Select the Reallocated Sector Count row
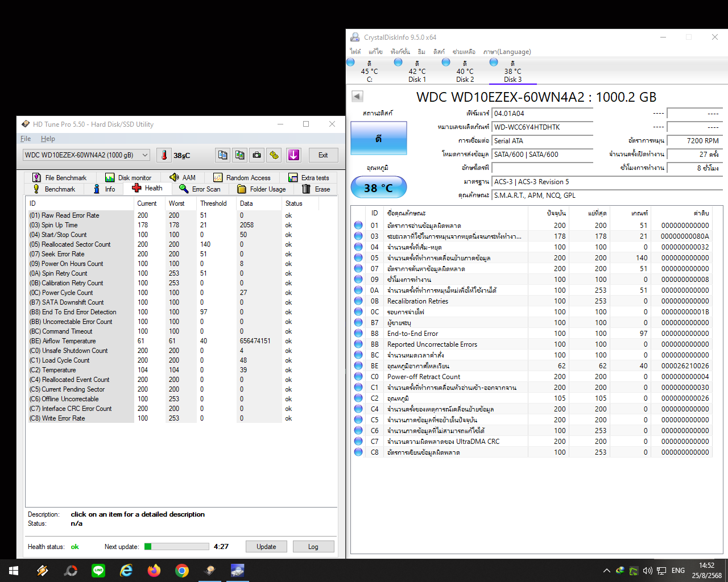This screenshot has height=582, width=728. tap(76, 244)
